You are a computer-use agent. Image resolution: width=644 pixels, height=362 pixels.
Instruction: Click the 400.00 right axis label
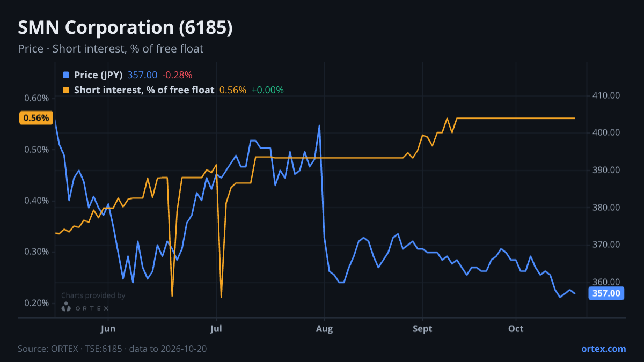tap(606, 133)
